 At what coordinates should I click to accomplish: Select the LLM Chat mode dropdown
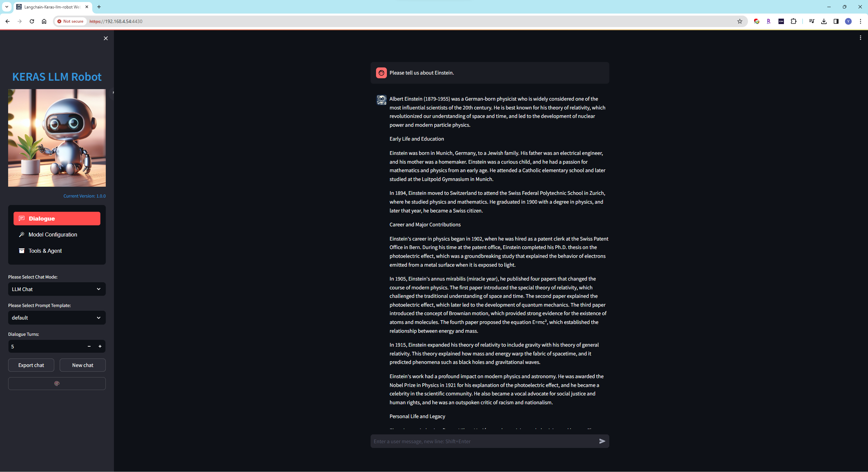point(56,289)
